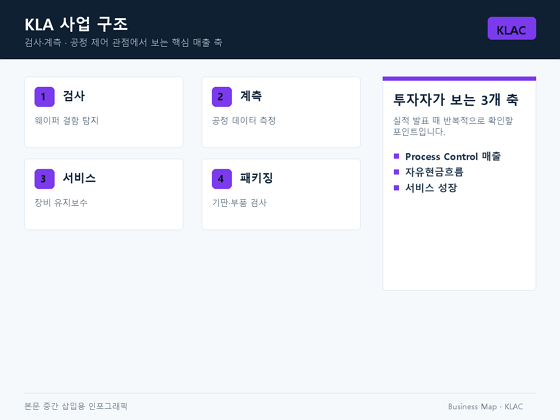Select the 서비스 card heading
This screenshot has width=560, height=420.
(x=79, y=178)
